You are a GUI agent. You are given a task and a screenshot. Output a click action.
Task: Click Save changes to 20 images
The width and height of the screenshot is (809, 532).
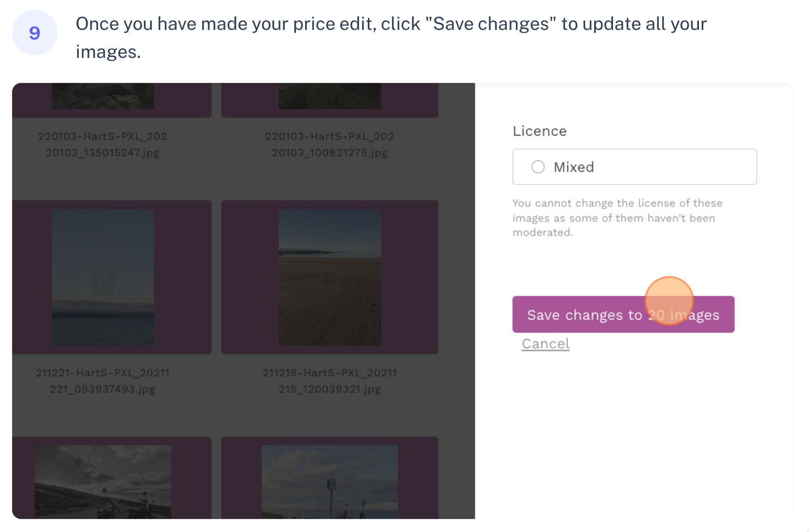[x=623, y=314]
